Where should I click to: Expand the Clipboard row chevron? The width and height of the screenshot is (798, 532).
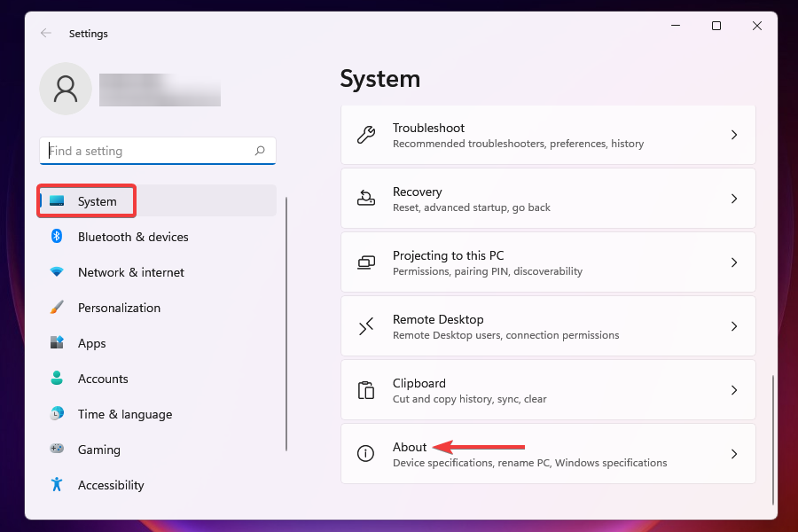pyautogui.click(x=733, y=390)
